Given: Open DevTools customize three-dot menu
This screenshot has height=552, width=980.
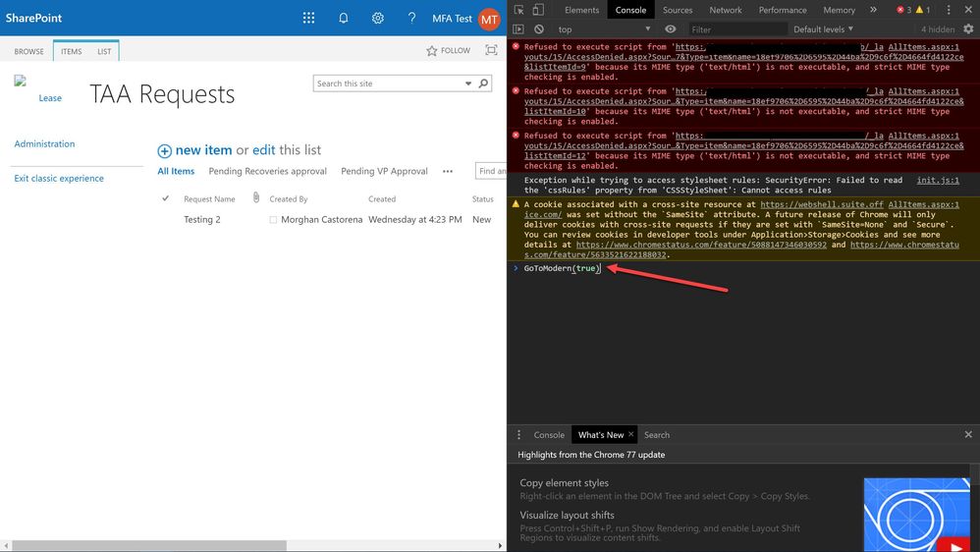Looking at the screenshot, I should pyautogui.click(x=949, y=10).
